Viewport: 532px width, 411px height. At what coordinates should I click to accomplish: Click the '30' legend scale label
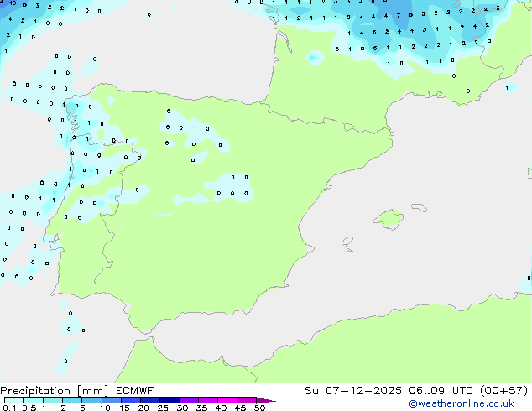click(x=182, y=408)
